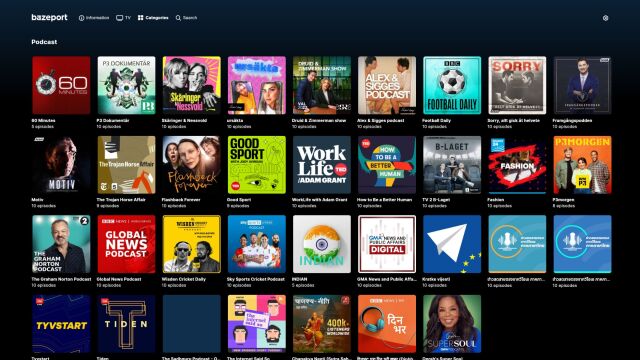Image resolution: width=640 pixels, height=360 pixels.
Task: Open the 60 Minutes podcast cover
Action: click(x=61, y=85)
